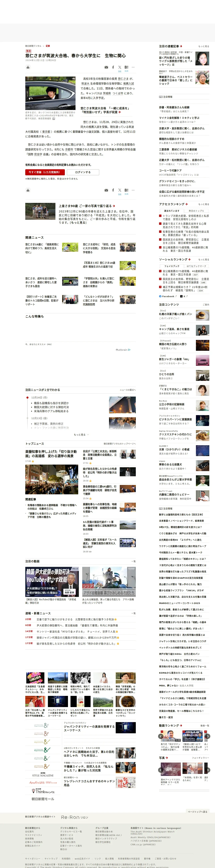The image size is (215, 868).
Task: Select the 読まれています ranking tab
Action: tap(172, 211)
